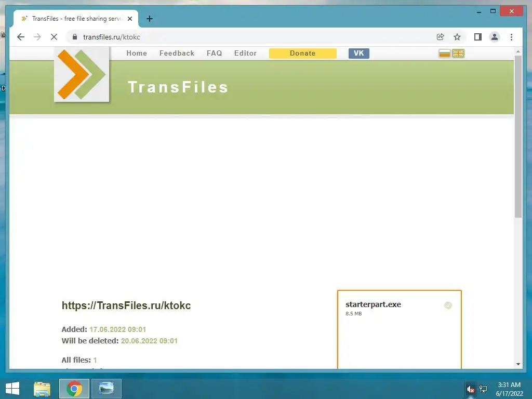532x399 pixels.
Task: Select the starterpart.exe file name
Action: (x=373, y=304)
